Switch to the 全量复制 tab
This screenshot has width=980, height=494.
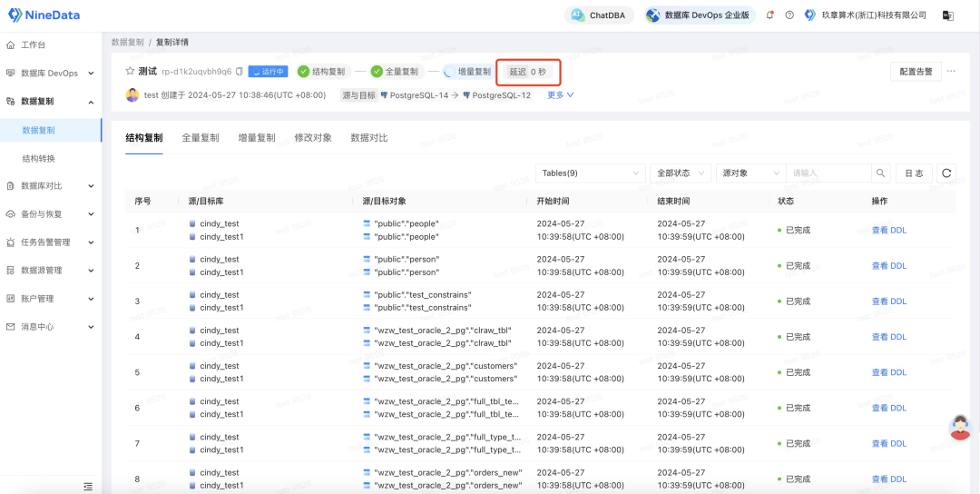(200, 137)
